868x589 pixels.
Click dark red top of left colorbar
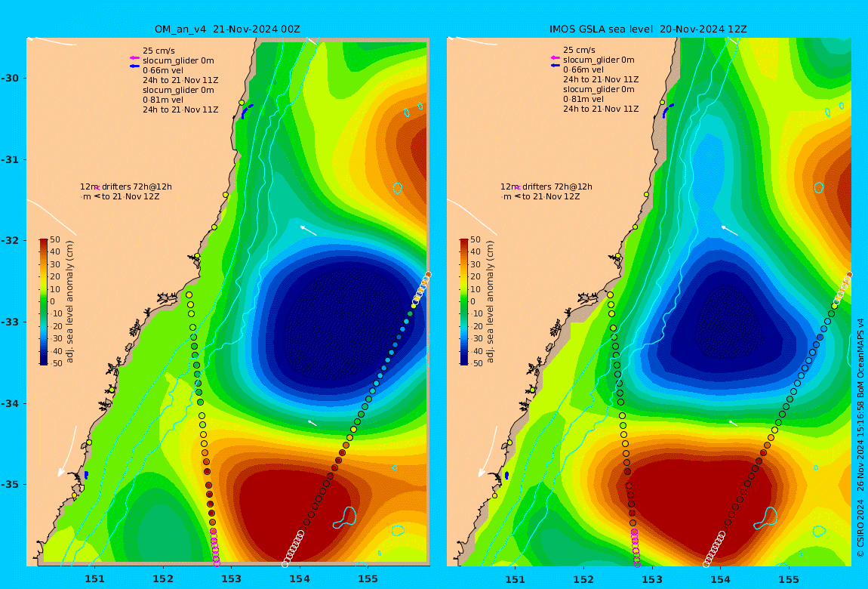click(43, 242)
